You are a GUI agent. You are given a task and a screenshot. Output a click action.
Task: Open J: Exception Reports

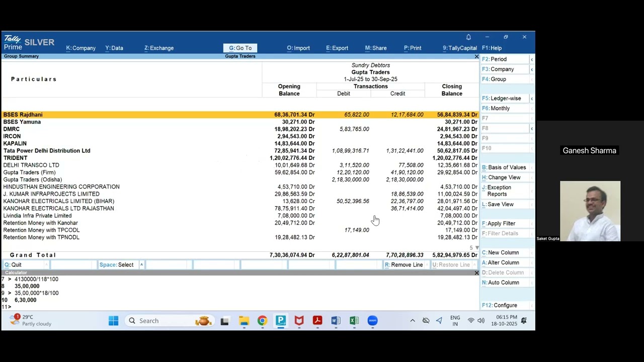(x=504, y=191)
